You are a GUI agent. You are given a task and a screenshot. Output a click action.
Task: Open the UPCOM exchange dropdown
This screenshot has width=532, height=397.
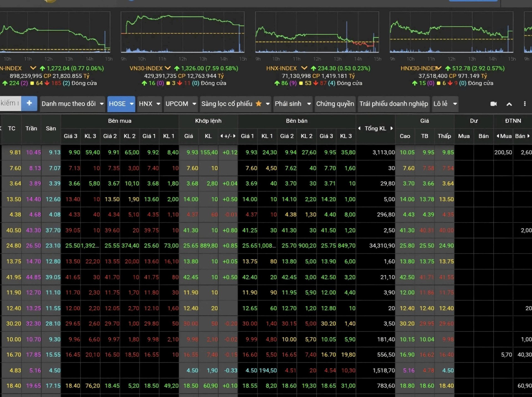click(181, 104)
